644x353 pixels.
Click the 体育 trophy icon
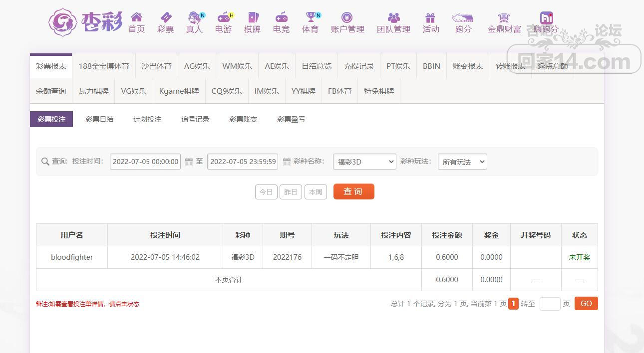[311, 17]
